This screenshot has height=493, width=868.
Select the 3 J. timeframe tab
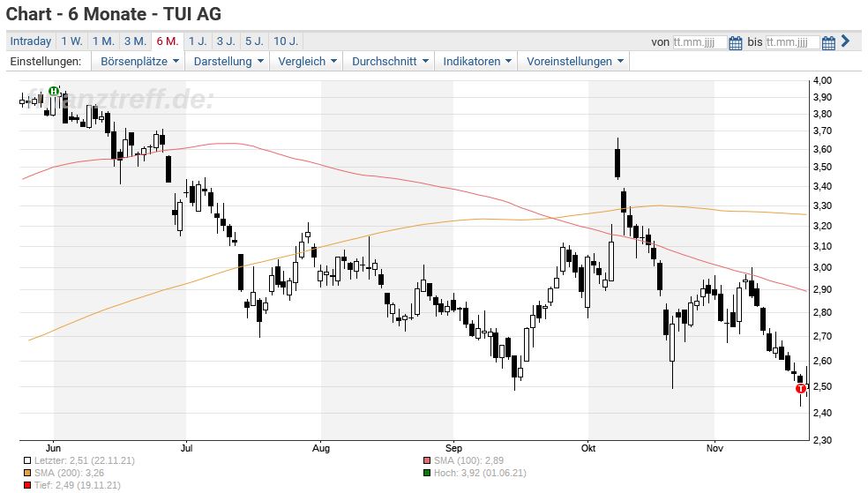point(226,41)
